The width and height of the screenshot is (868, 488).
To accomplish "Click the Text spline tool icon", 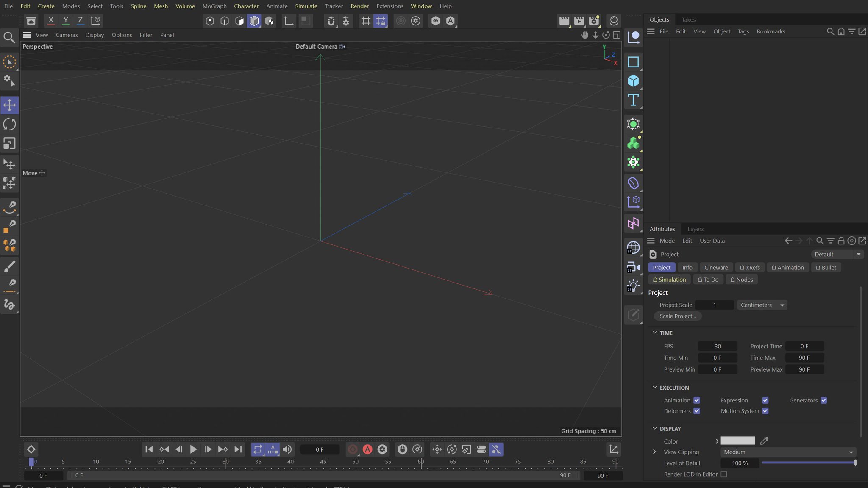I will (x=633, y=100).
